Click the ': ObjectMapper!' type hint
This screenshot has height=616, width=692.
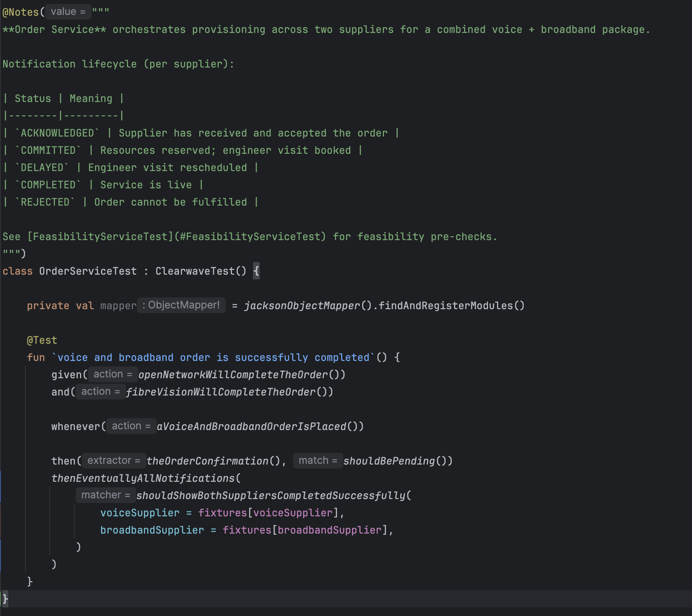tap(181, 305)
